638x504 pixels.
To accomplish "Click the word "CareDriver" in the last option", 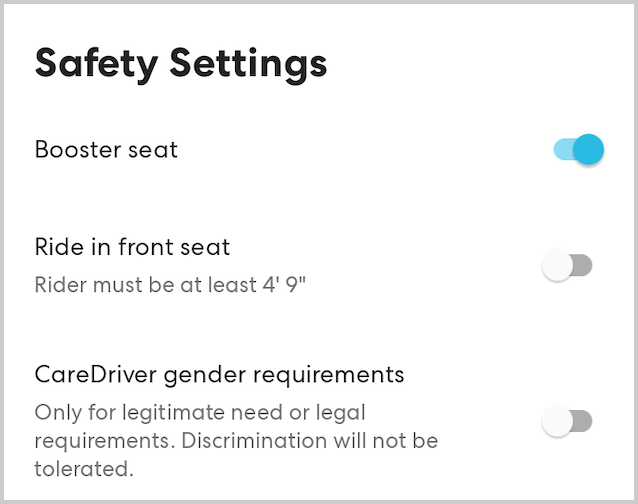I will pos(89,375).
